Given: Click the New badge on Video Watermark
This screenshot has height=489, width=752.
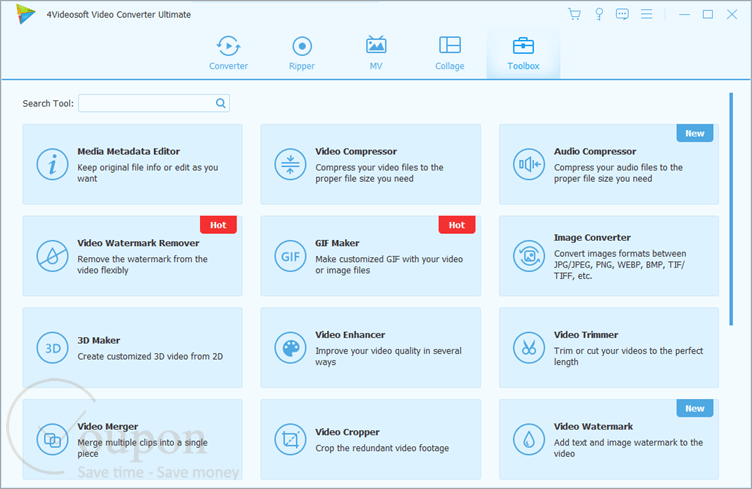Looking at the screenshot, I should (694, 408).
